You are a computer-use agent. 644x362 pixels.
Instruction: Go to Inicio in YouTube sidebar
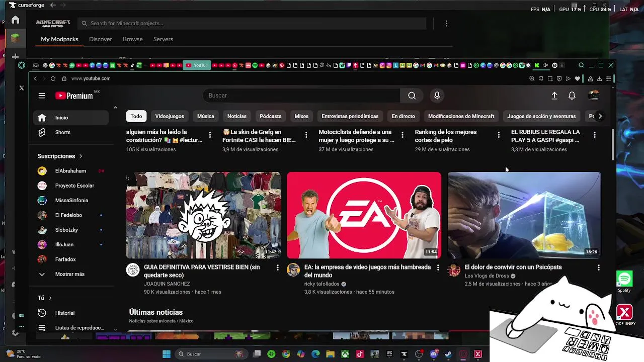(x=71, y=118)
